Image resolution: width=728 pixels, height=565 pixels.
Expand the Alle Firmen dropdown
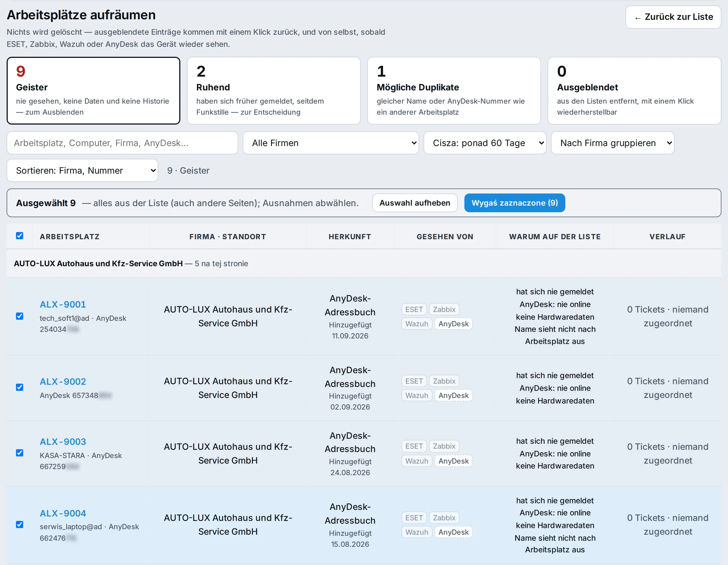click(331, 143)
